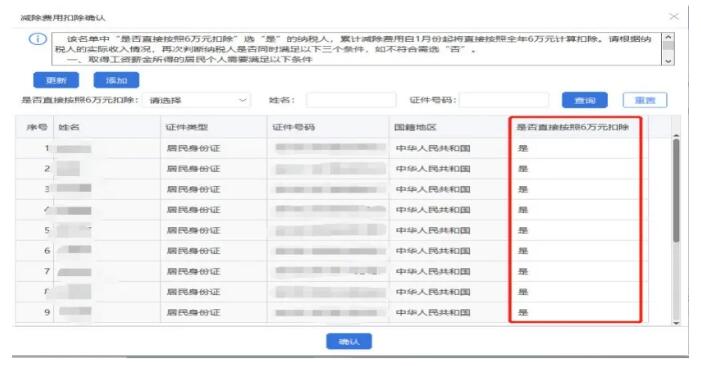Click the 证件类型 column header
Viewport: 701px width, 366px height.
(x=214, y=127)
